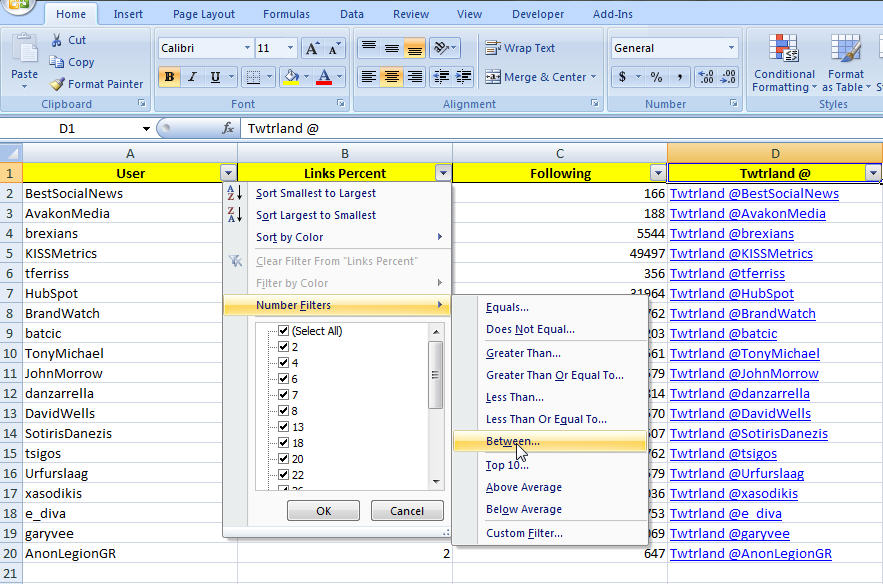Open the User column filter dropdown
Image resolution: width=883 pixels, height=584 pixels.
click(228, 173)
